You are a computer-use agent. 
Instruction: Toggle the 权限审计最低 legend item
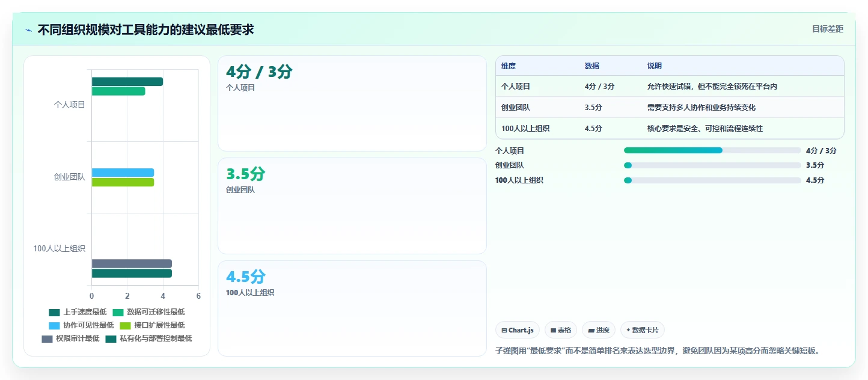tap(70, 339)
